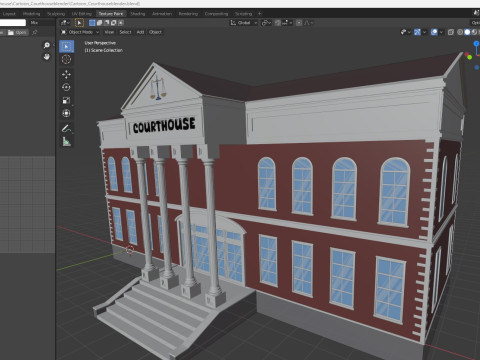This screenshot has height=360, width=480.
Task: Select the Select Box tool in the viewport toolbar
Action: click(x=66, y=46)
